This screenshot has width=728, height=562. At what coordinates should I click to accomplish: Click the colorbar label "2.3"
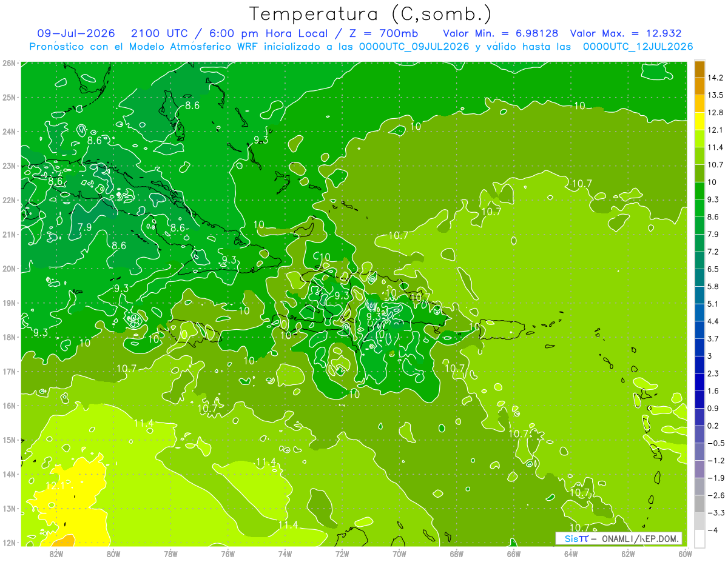tap(713, 373)
